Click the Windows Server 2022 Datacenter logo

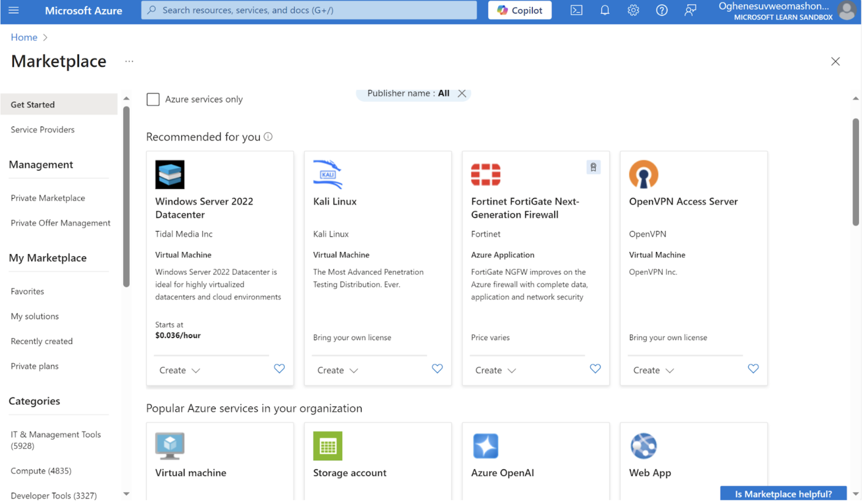(170, 174)
